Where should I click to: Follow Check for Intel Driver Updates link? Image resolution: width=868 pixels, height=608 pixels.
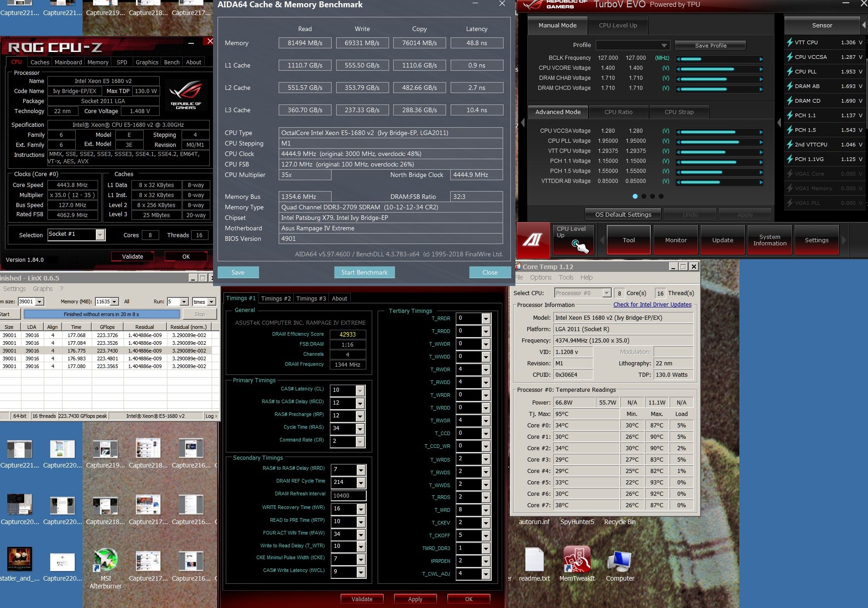pyautogui.click(x=652, y=305)
